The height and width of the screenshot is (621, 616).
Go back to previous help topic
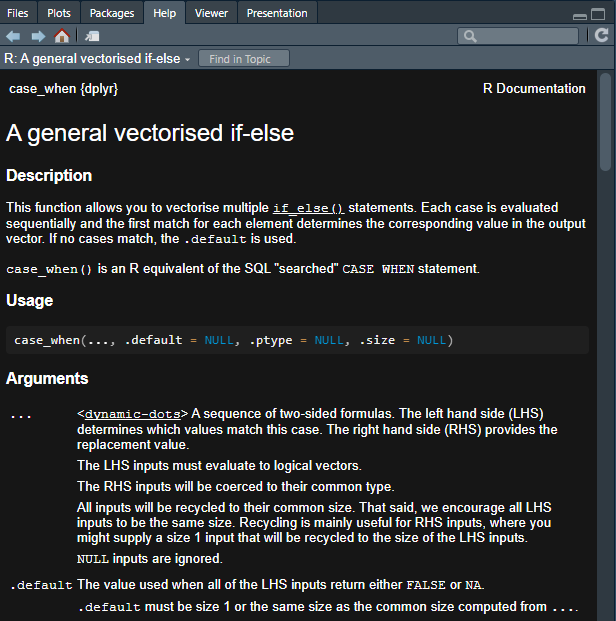click(13, 36)
